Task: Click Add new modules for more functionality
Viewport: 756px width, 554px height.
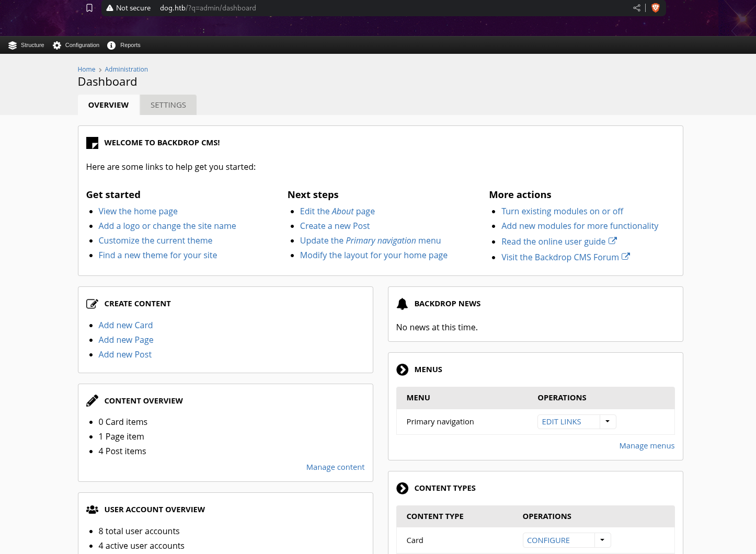Action: tap(580, 226)
